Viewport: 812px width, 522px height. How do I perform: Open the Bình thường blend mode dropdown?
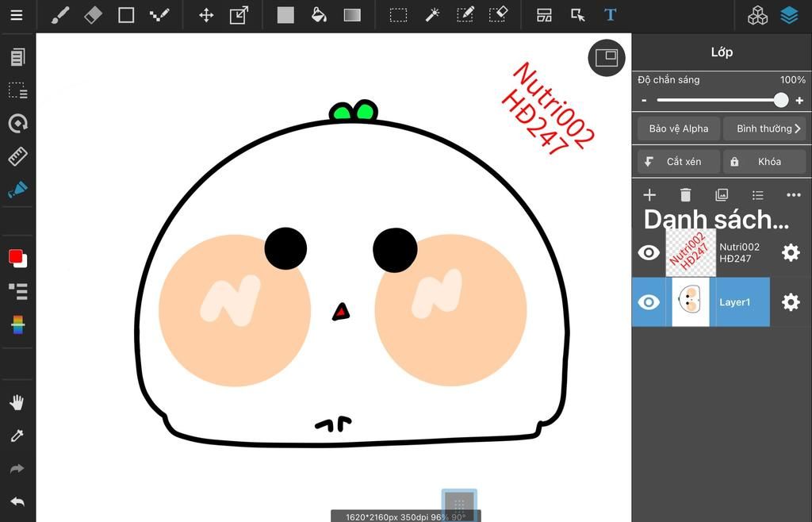764,129
